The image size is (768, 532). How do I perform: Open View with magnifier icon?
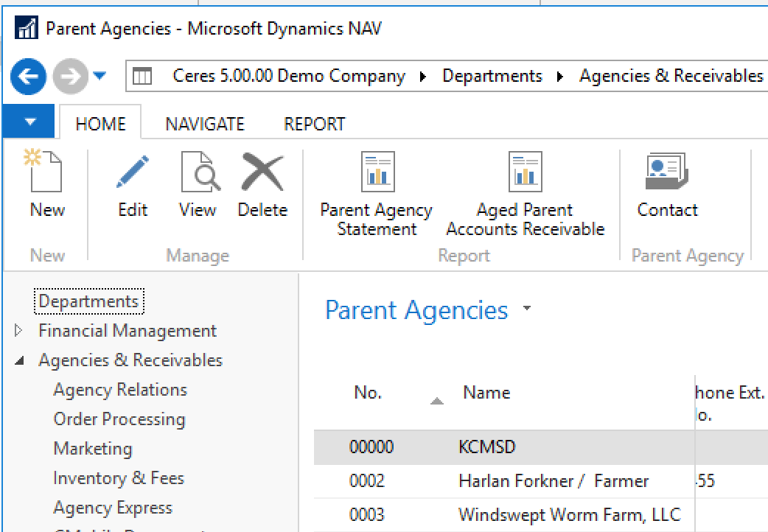tap(198, 172)
